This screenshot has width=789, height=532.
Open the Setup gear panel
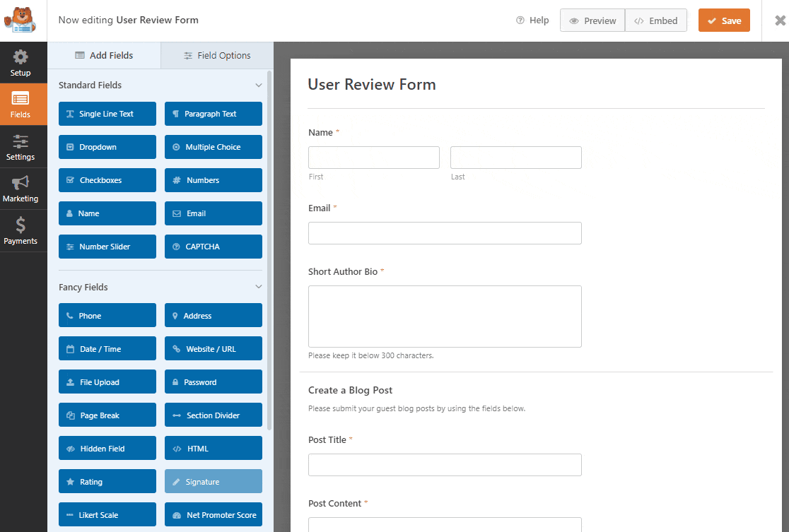[x=21, y=63]
